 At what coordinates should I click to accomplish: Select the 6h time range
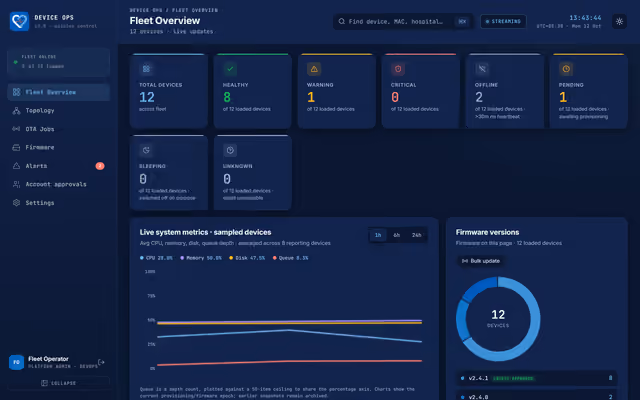pyautogui.click(x=396, y=235)
